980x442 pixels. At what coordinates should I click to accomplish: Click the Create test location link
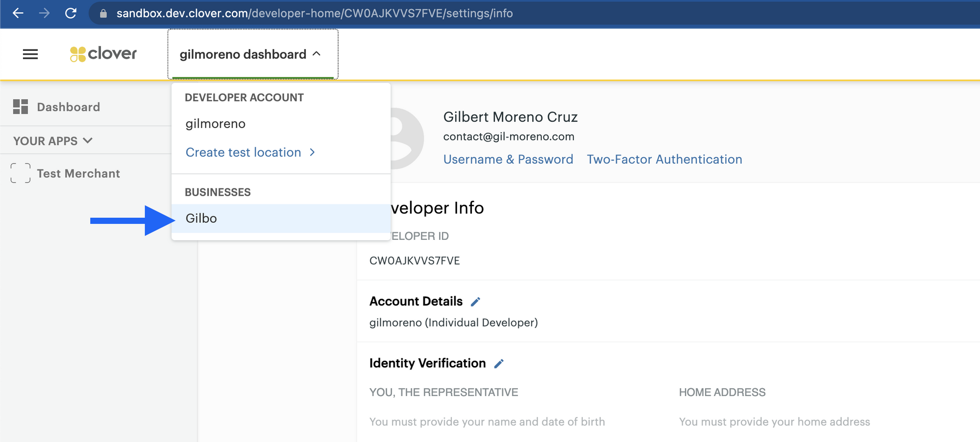coord(243,153)
